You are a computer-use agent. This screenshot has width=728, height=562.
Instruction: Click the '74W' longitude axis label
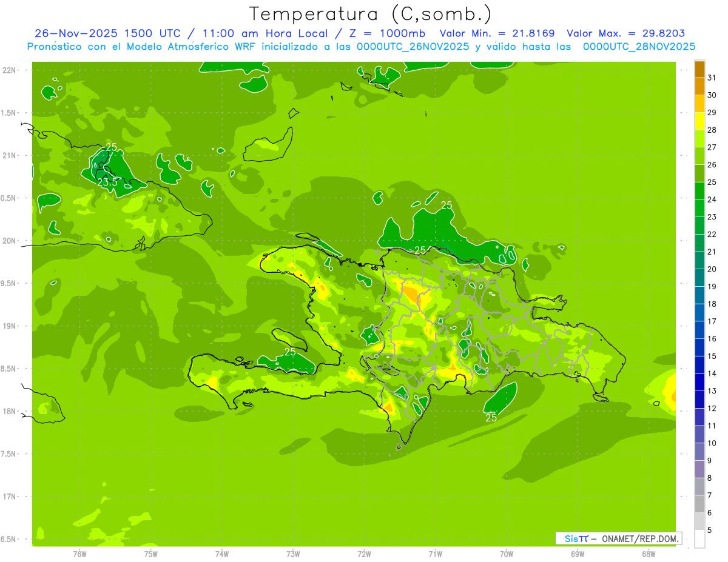pos(222,554)
